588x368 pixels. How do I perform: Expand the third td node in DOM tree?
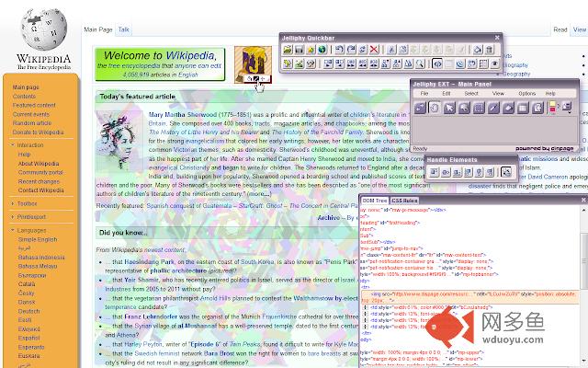pyautogui.click(x=366, y=320)
